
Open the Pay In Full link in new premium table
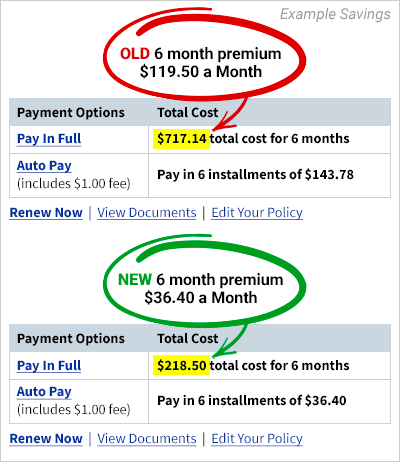coord(49,366)
